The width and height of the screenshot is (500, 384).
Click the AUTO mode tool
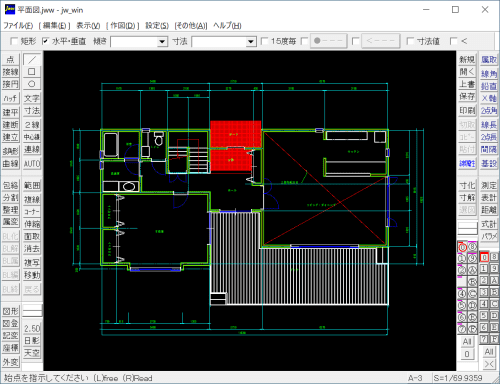pos(32,164)
